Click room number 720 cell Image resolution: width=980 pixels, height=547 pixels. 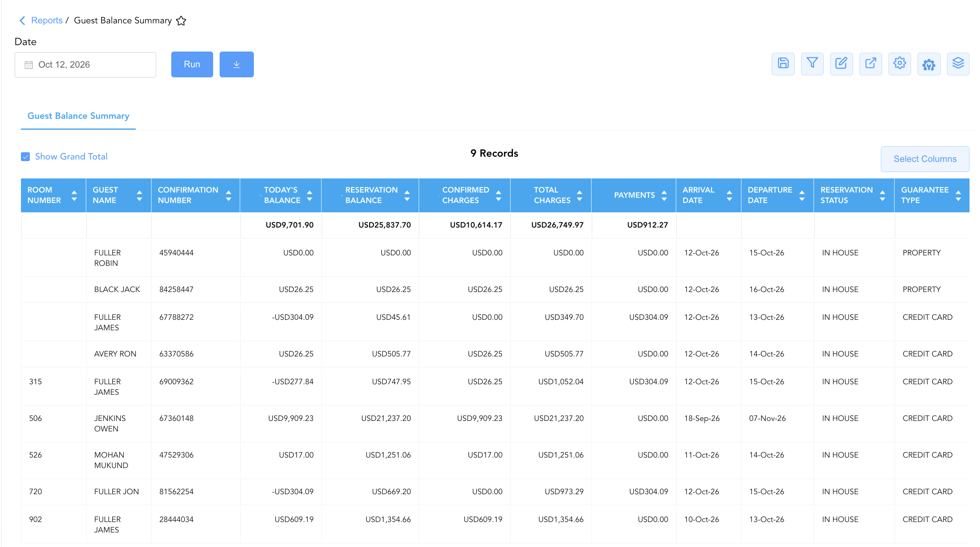pyautogui.click(x=35, y=491)
